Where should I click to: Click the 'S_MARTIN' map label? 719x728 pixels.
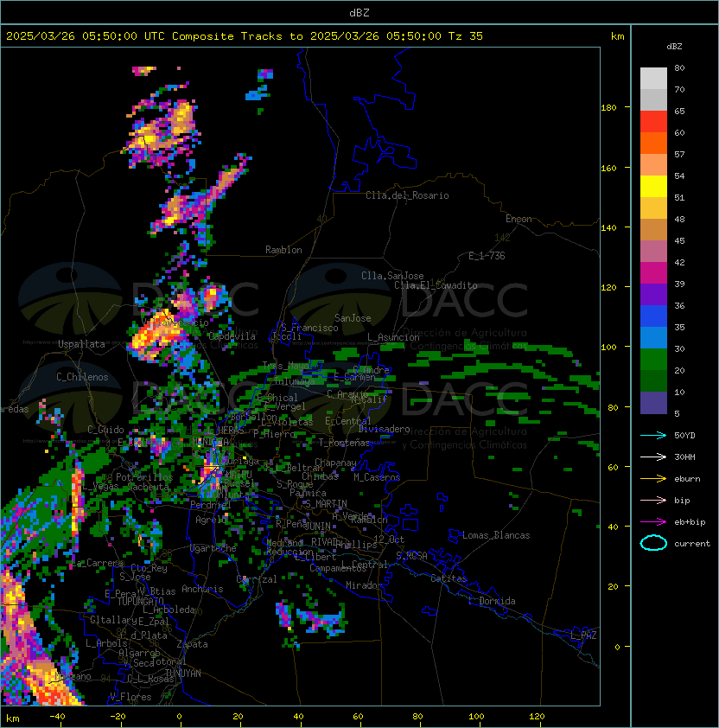326,504
